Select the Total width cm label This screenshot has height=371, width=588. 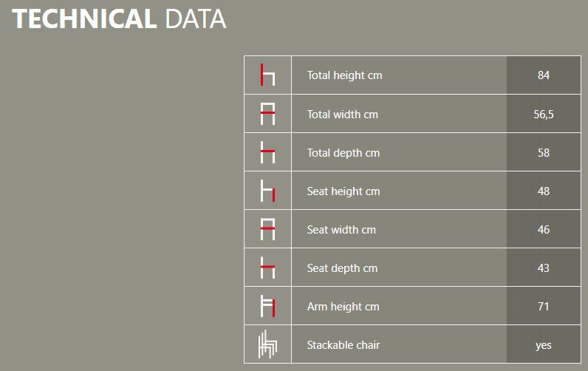[x=342, y=115]
